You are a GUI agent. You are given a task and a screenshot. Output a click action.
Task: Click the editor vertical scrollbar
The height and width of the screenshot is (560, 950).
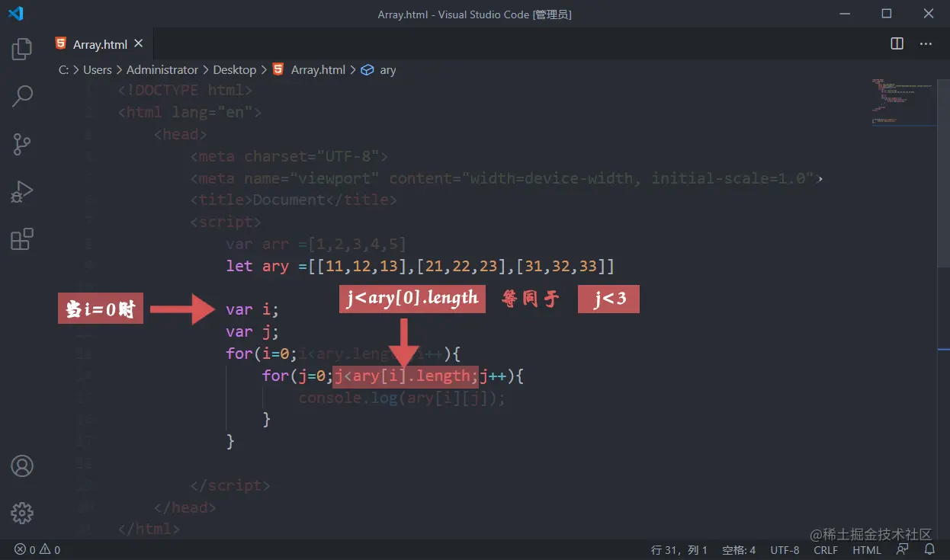pos(944,171)
